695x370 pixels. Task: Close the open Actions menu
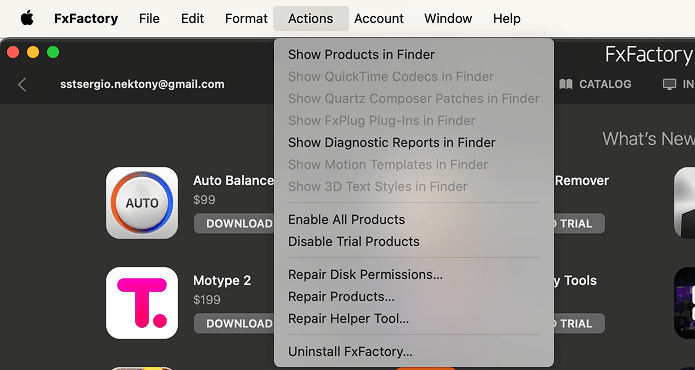311,18
